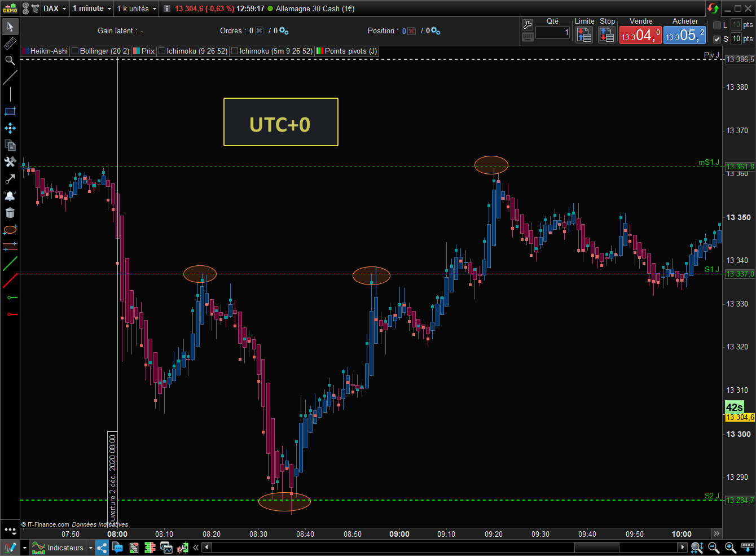Click the S stop points value field
756x556 pixels.
736,39
